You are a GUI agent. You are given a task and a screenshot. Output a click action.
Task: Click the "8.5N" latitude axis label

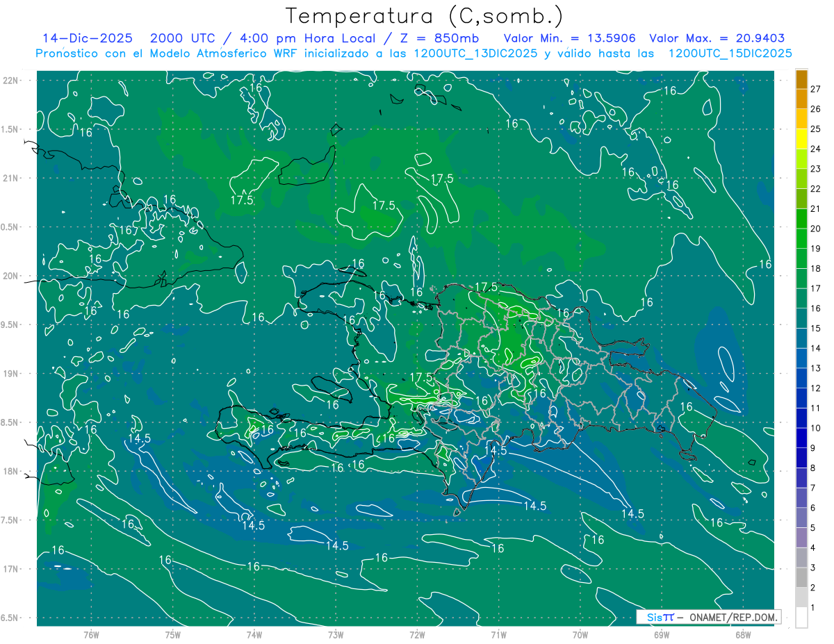pos(10,422)
